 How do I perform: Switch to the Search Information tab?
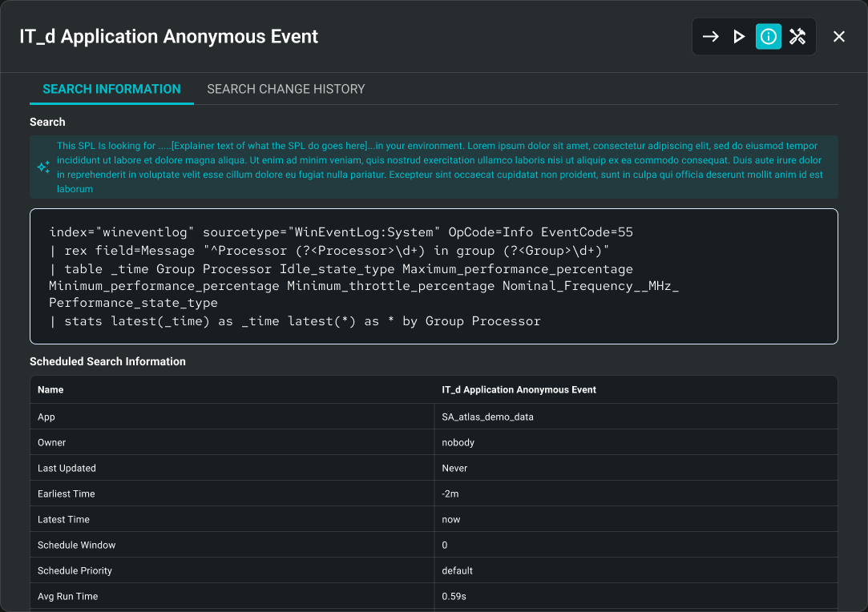pyautogui.click(x=112, y=89)
